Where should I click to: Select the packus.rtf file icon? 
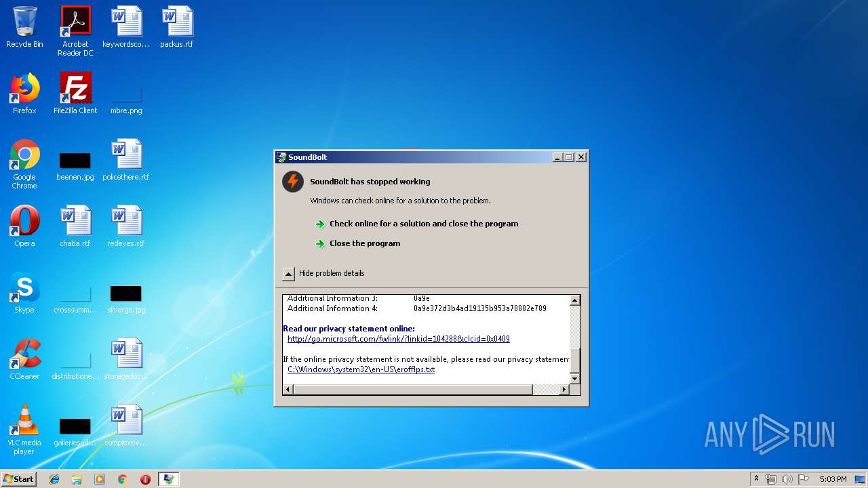point(177,27)
